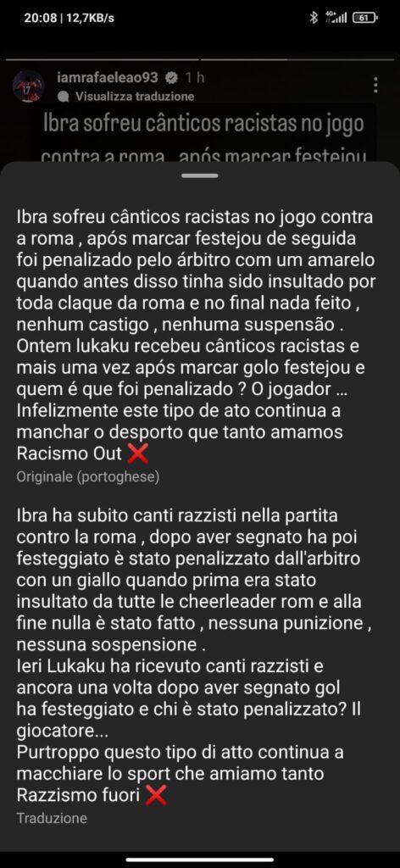Tap the speech bubble icon beside Visualizza traduzione

point(64,97)
